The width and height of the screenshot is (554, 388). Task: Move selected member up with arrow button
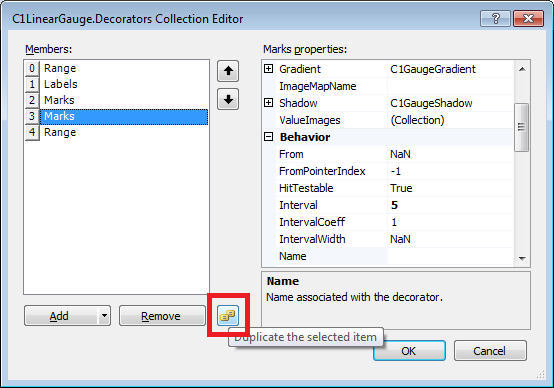(228, 71)
